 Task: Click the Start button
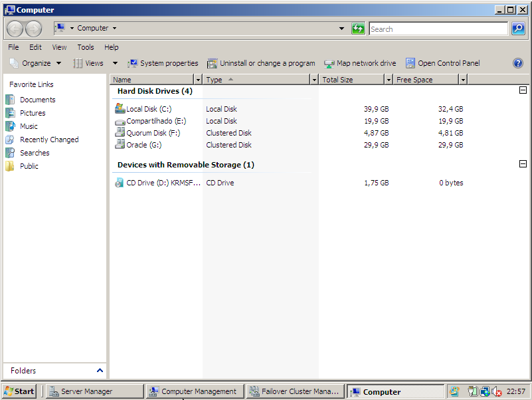tap(19, 391)
